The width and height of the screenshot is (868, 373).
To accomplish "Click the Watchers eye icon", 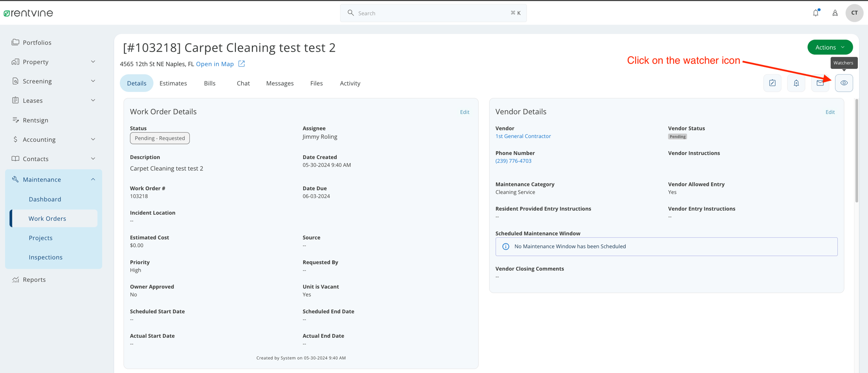I will (844, 83).
